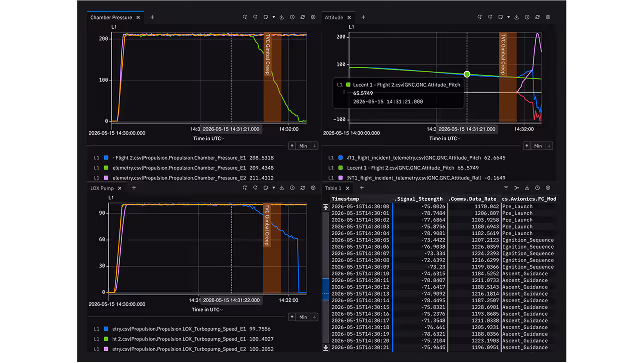Click the refresh icon in Chamber Pressure toolbar

click(x=303, y=17)
